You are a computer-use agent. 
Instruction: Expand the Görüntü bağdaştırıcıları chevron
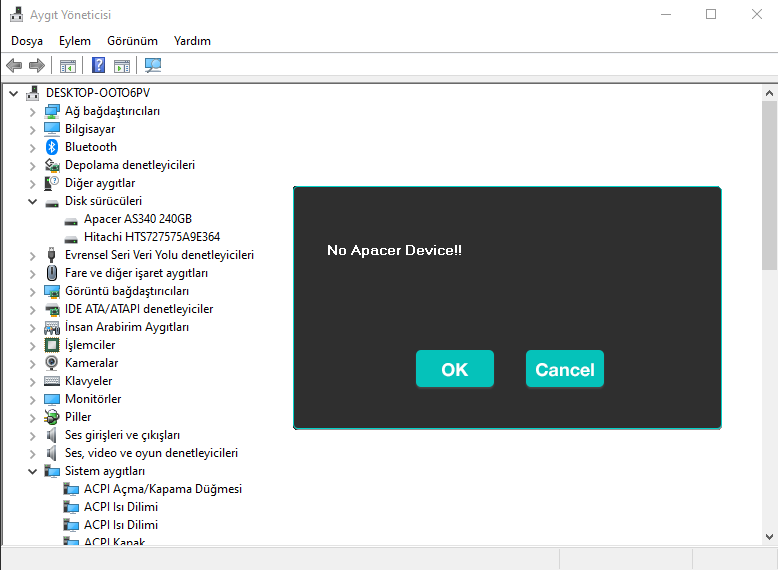(x=32, y=292)
